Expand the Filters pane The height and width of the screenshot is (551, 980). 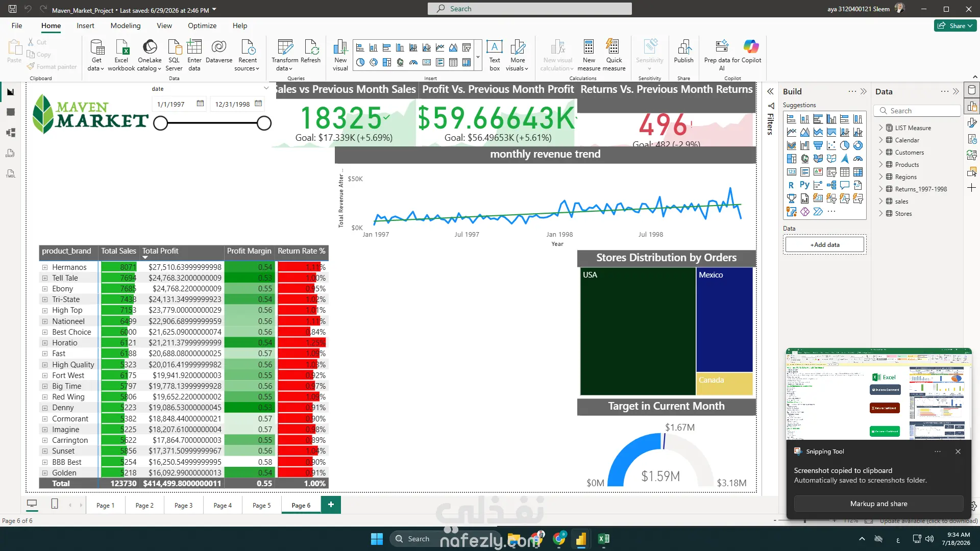coord(770,92)
